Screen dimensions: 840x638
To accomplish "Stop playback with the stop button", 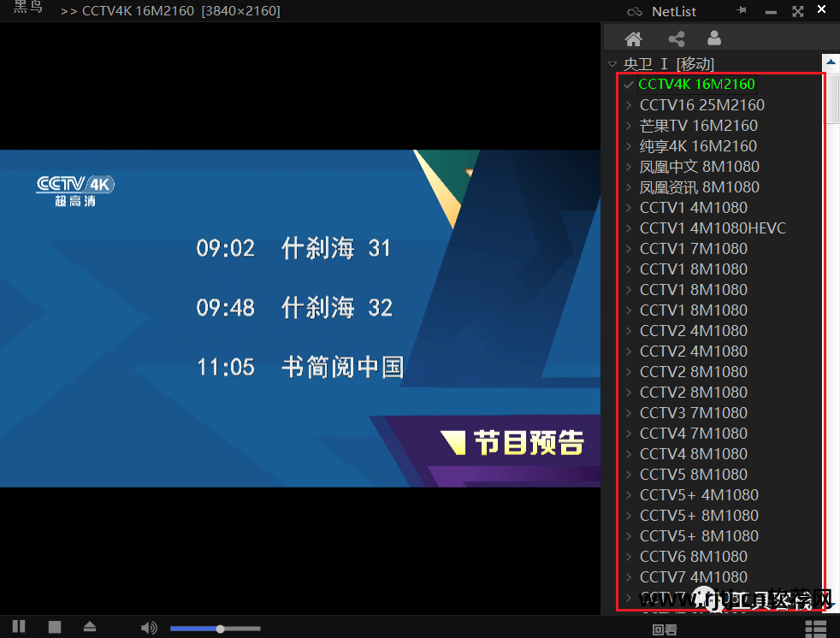I will [x=55, y=627].
